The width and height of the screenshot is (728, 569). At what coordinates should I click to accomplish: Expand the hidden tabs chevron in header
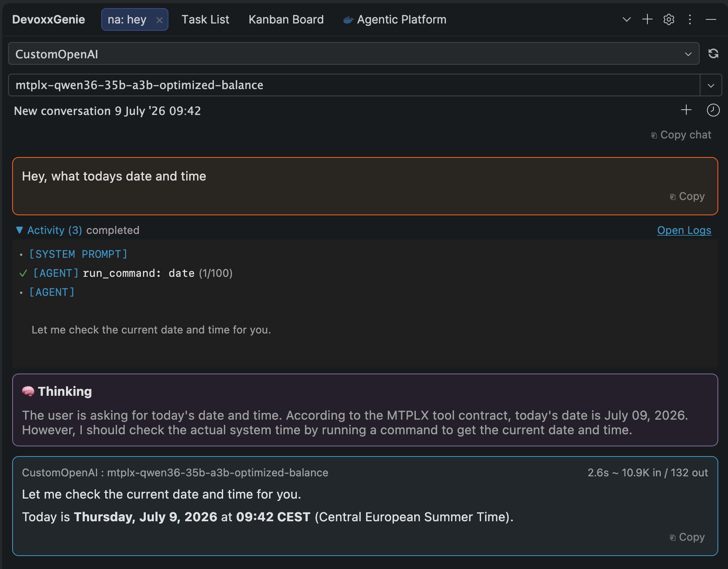coord(626,19)
